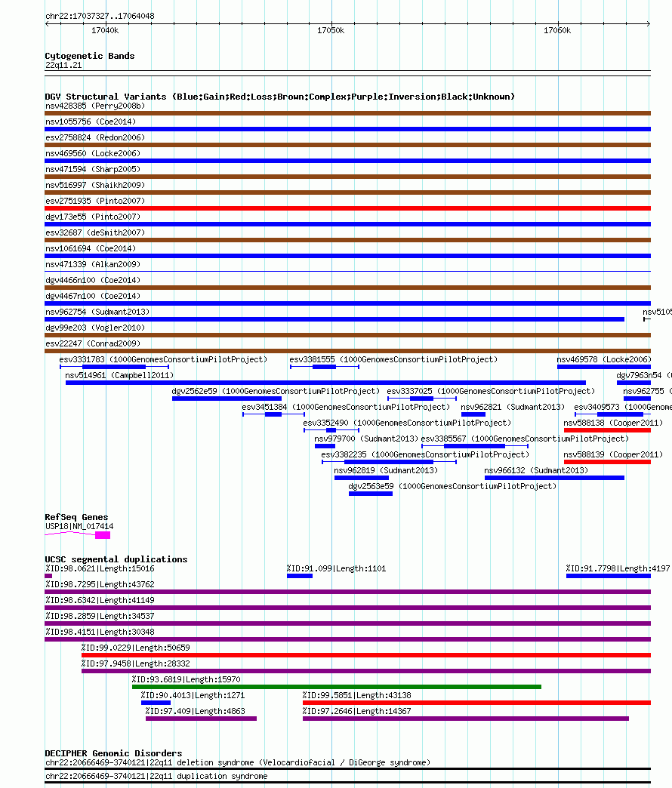The image size is (672, 788).
Task: Open 22q11 duplication syndrome DECIPHER entry
Action: click(x=156, y=777)
